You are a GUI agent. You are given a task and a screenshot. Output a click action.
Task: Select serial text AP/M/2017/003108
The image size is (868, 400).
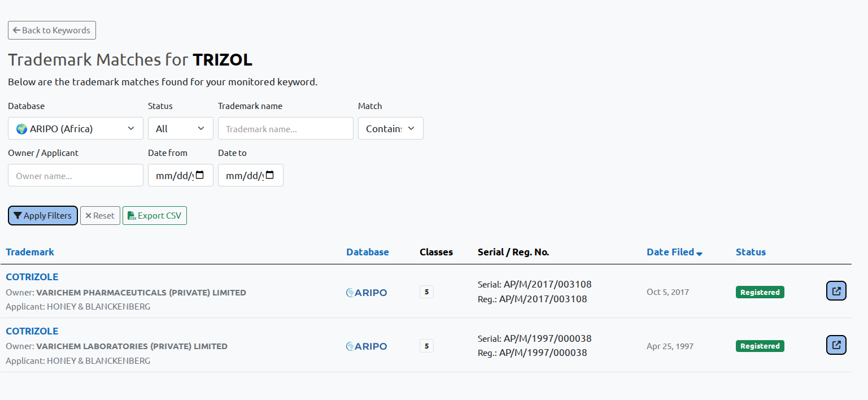[548, 284]
